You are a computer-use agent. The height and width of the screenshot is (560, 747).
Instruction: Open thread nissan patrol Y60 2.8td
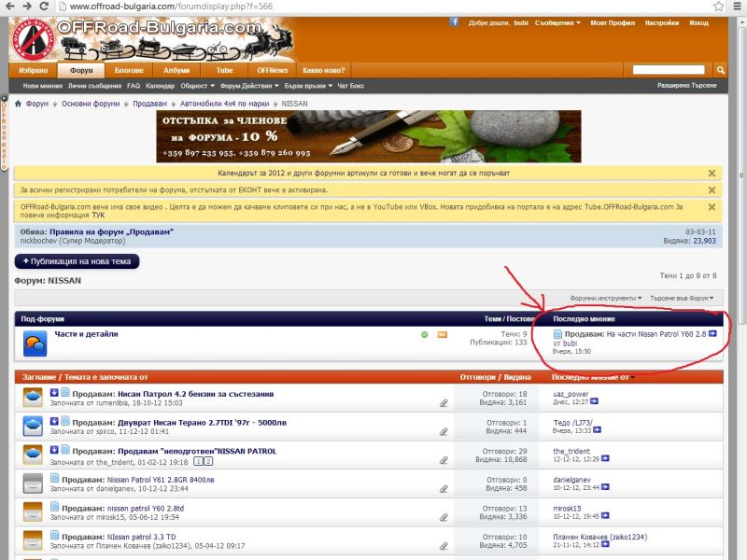pos(146,508)
